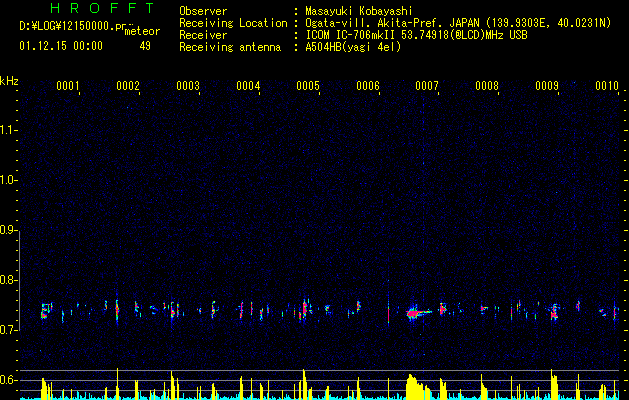
Task: Click the 'Receiving Location' label
Action: coord(233,23)
